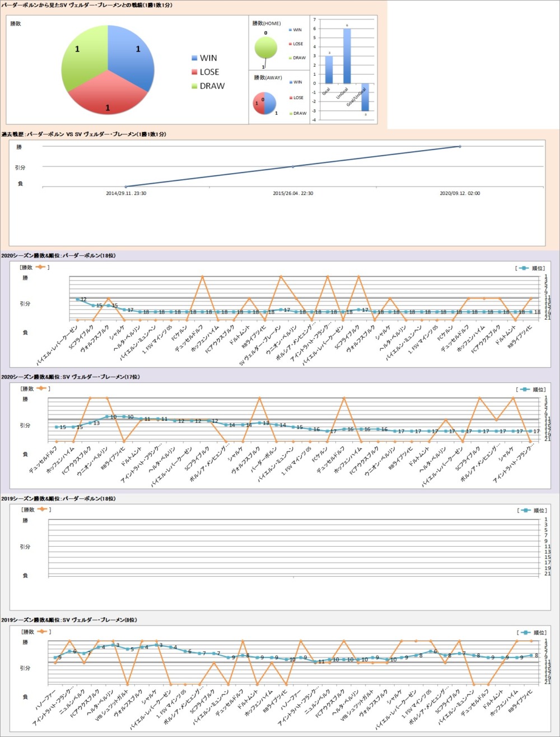Click the 2019シーズン SV ヴェルダー・ブレーメン(8位) heading
The width and height of the screenshot is (560, 737).
pyautogui.click(x=69, y=621)
